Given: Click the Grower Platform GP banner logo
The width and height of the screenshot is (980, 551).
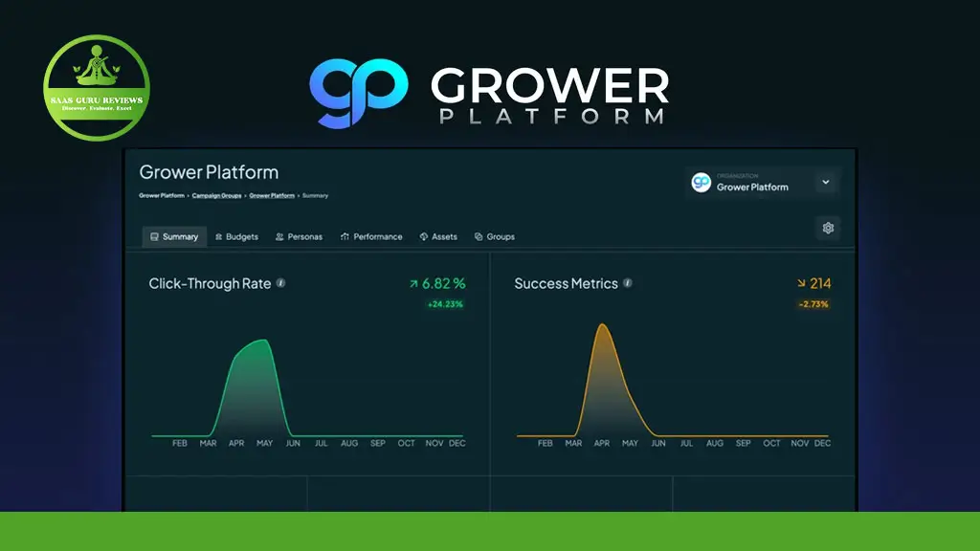Looking at the screenshot, I should coord(359,93).
